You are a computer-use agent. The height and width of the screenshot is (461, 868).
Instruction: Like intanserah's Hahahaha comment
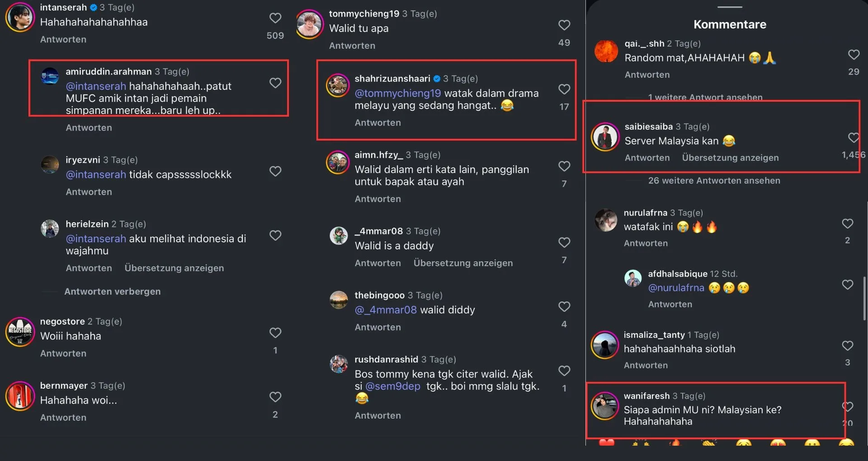(x=275, y=18)
